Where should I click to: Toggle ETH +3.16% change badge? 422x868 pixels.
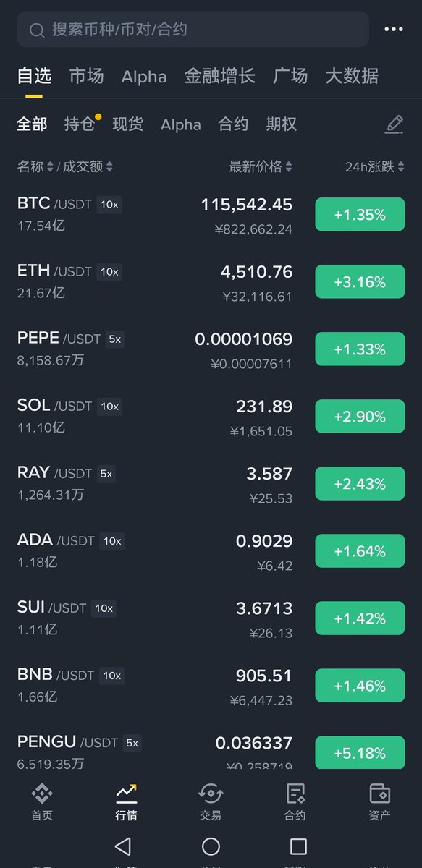pyautogui.click(x=360, y=282)
